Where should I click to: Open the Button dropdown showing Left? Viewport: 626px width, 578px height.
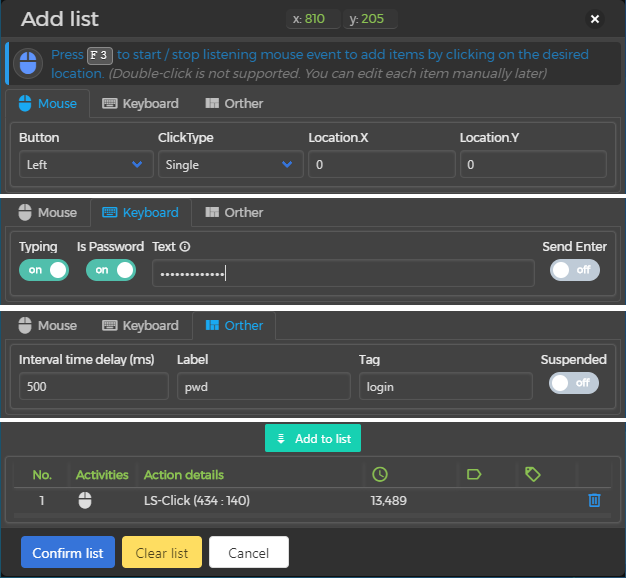tap(86, 164)
